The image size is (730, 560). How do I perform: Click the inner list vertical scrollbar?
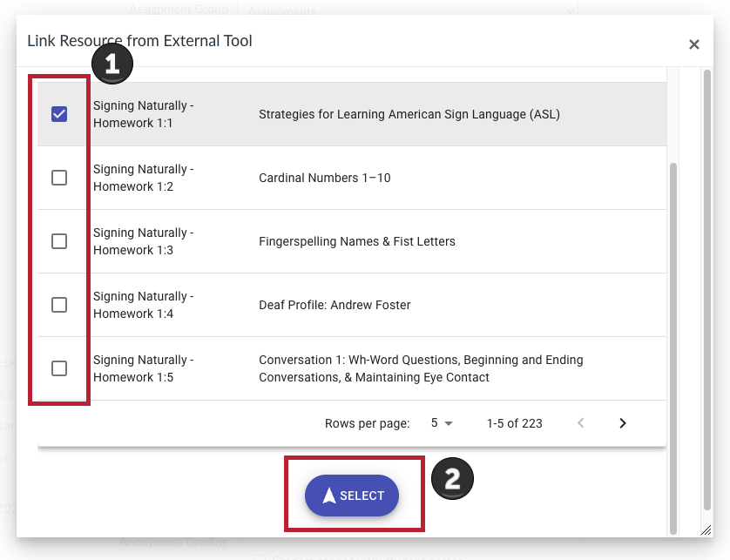pyautogui.click(x=673, y=348)
